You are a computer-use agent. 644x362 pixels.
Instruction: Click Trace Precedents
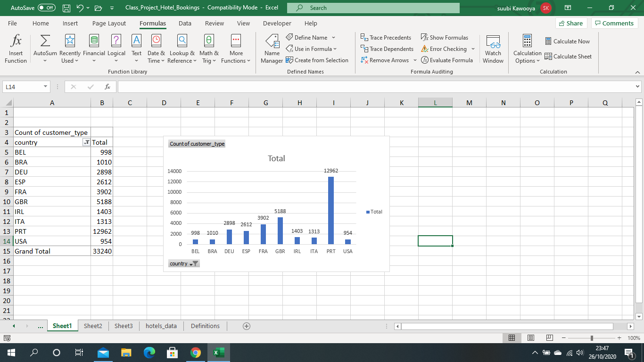pyautogui.click(x=386, y=38)
